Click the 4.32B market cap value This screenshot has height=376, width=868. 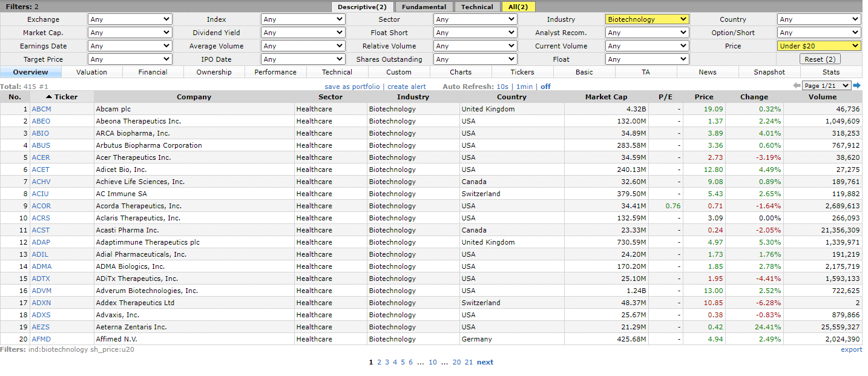point(635,109)
